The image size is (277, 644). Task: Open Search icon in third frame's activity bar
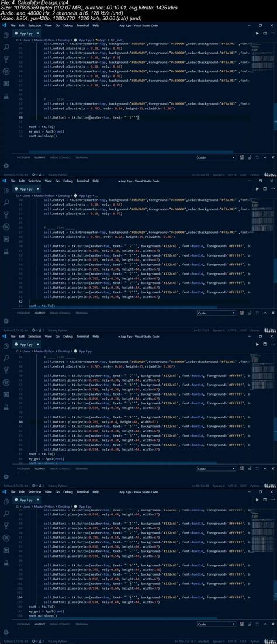pos(6,358)
